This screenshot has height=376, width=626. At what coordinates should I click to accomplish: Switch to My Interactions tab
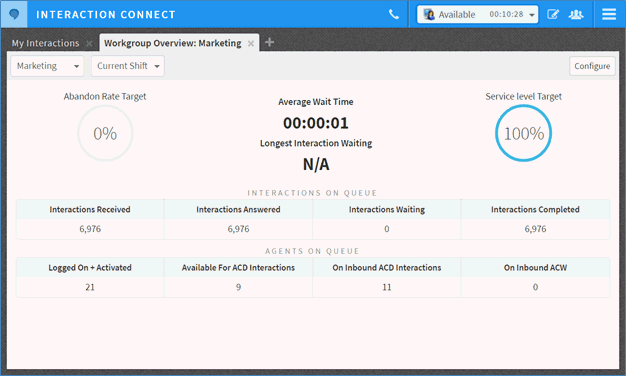point(45,43)
